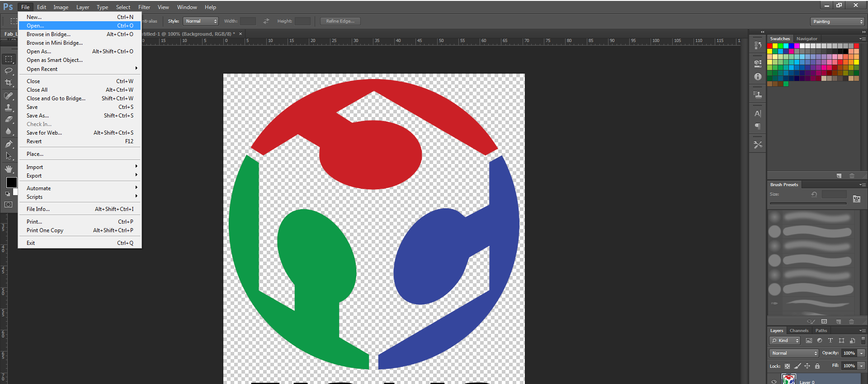Select the Hand tool
The height and width of the screenshot is (384, 868).
click(x=9, y=169)
